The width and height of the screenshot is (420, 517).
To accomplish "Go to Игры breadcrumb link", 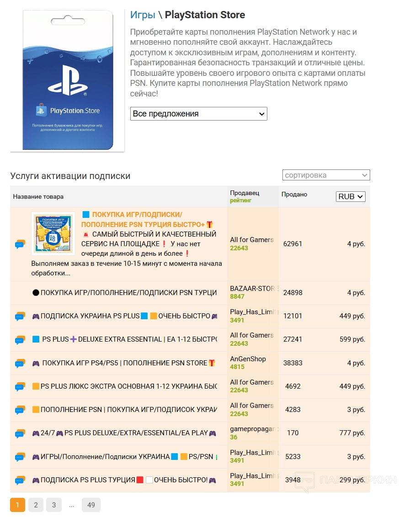I will [143, 15].
